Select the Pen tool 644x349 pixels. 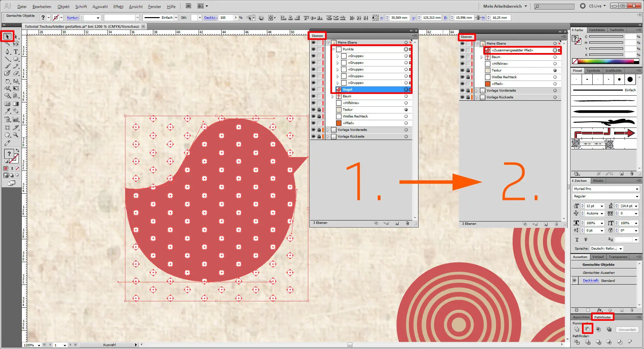[7, 52]
